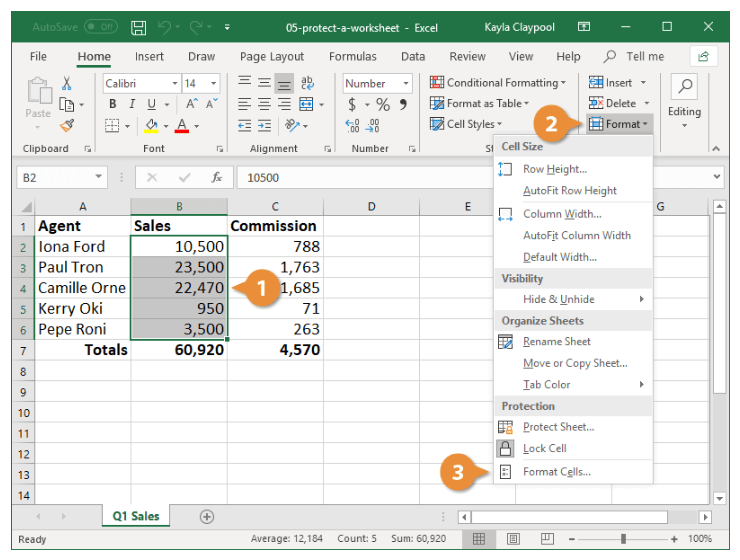Click the Borders icon

coord(112,125)
